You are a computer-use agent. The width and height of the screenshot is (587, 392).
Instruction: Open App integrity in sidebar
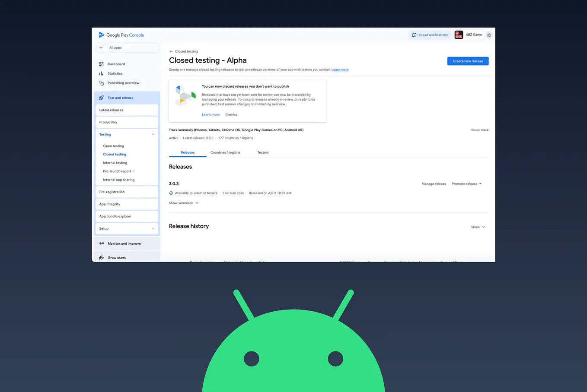click(127, 204)
